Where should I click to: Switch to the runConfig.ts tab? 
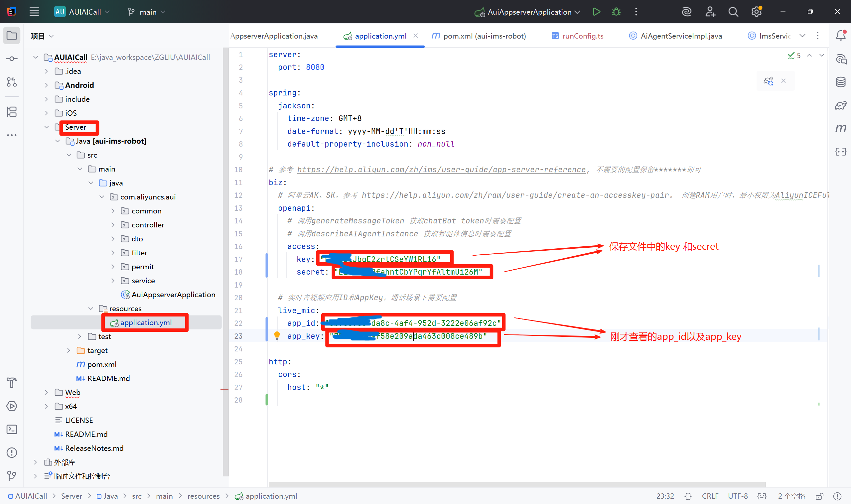tap(578, 36)
